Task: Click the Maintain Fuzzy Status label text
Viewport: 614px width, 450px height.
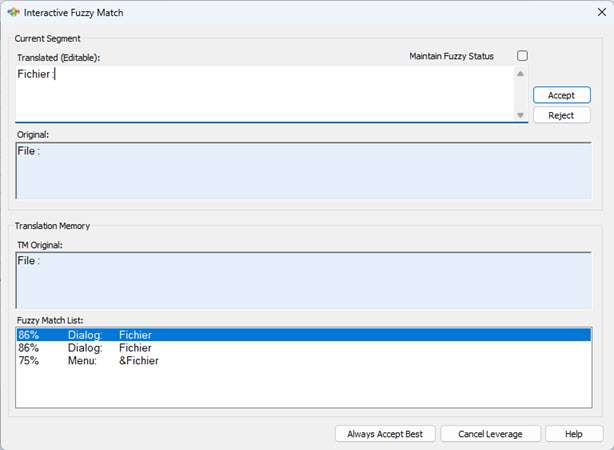Action: (451, 56)
